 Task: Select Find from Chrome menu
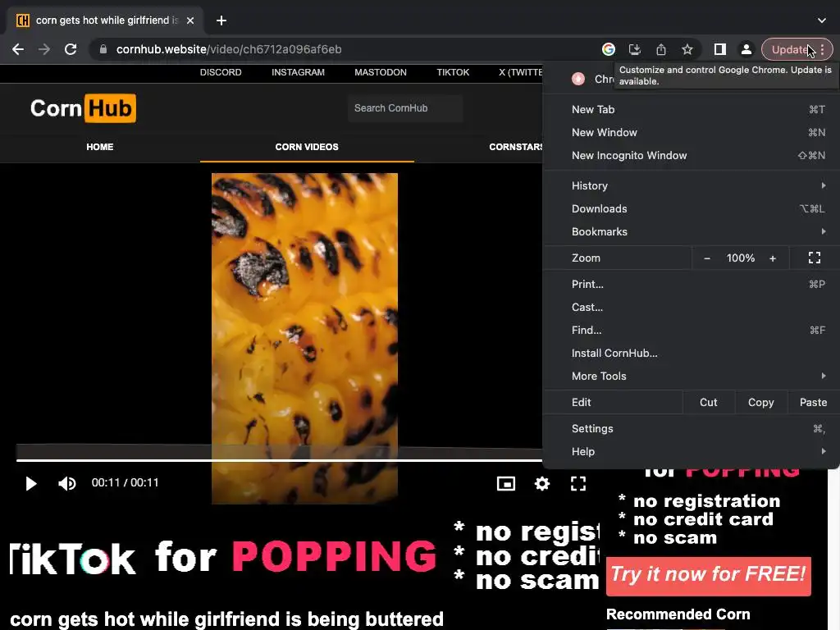tap(691, 330)
